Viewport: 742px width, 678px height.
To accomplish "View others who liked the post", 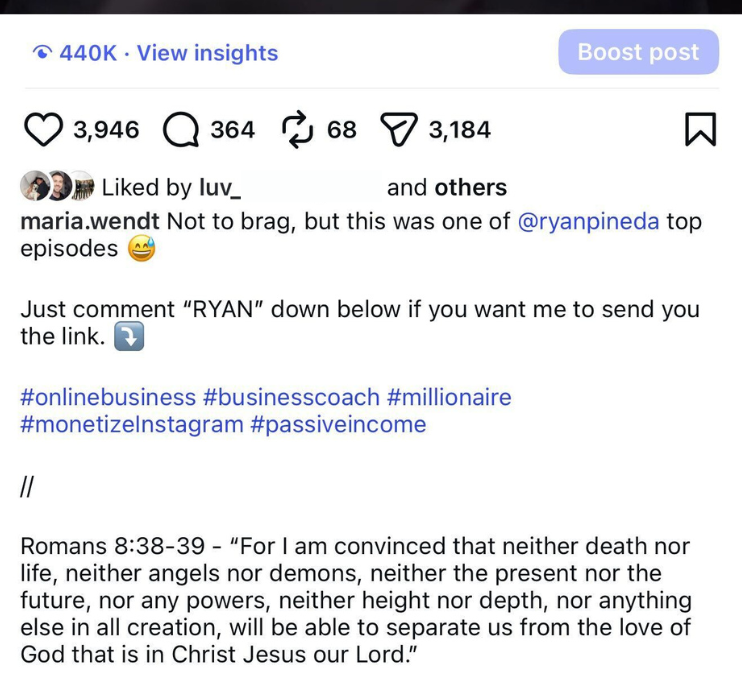I will tap(470, 187).
